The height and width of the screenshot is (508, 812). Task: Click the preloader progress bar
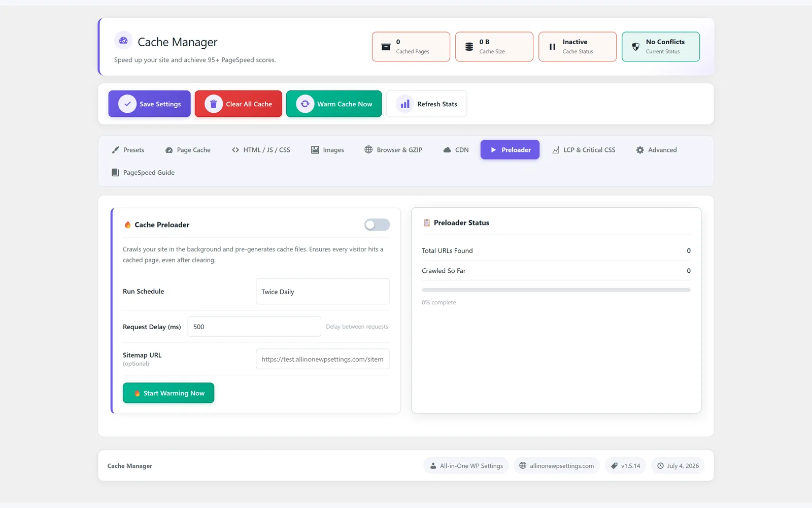point(556,290)
